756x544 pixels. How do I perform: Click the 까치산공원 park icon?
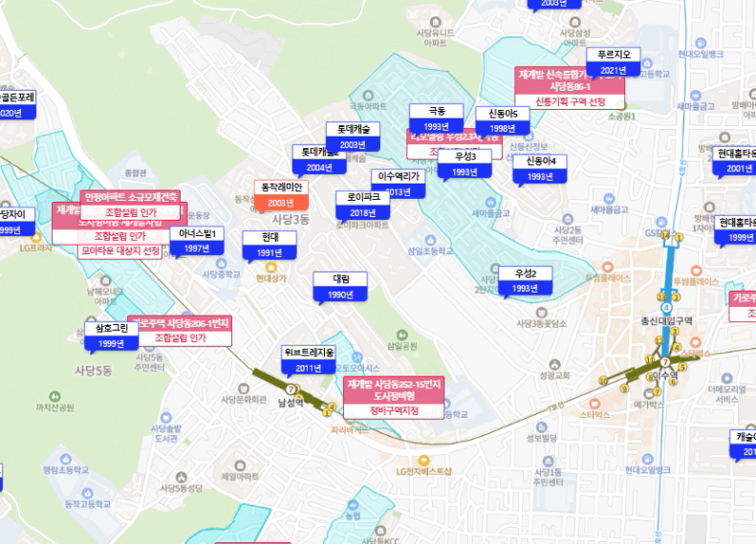54,397
